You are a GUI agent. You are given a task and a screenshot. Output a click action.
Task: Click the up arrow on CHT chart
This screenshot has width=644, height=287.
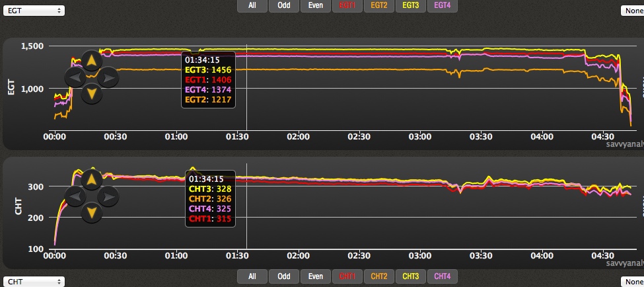click(x=92, y=179)
